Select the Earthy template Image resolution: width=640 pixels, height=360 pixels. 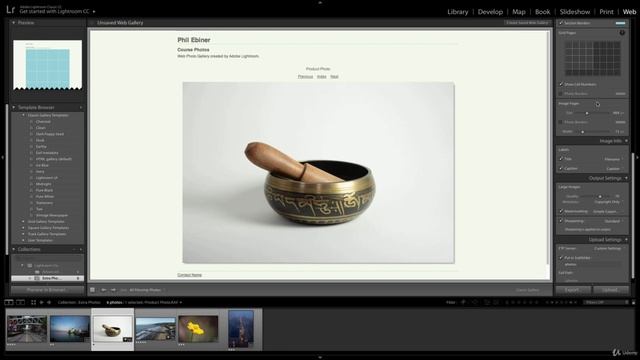41,147
